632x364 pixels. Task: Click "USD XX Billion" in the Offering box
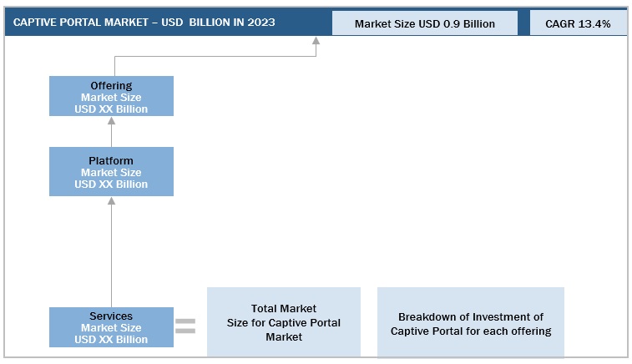click(x=111, y=109)
